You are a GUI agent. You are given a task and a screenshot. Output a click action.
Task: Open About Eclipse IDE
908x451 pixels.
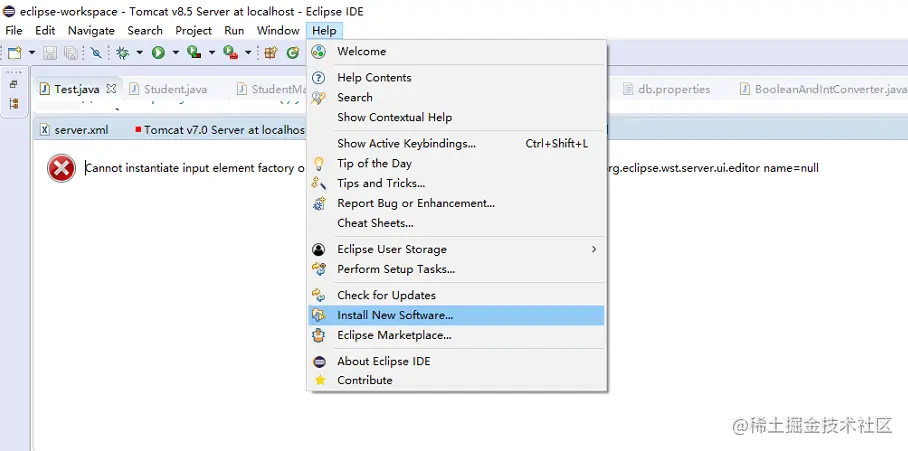456,361
